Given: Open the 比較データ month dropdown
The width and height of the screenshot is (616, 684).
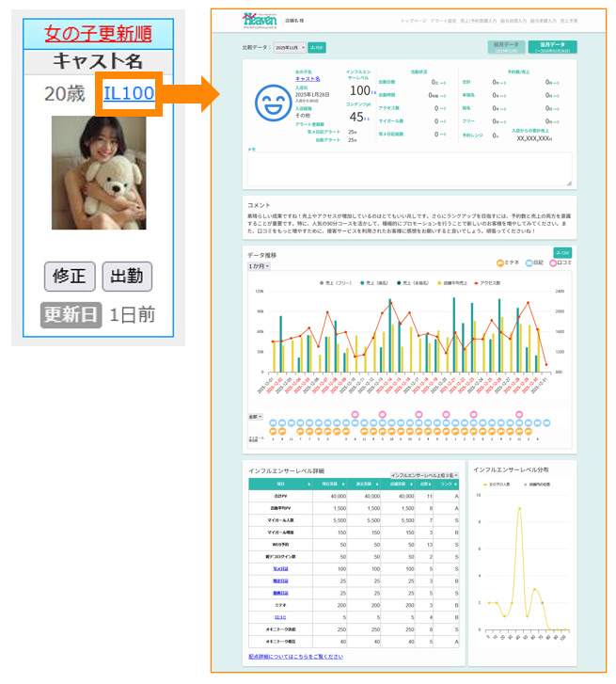Looking at the screenshot, I should tap(290, 47).
